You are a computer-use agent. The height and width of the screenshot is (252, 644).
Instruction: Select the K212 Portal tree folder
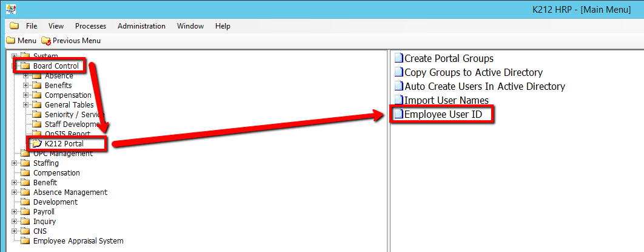point(64,144)
